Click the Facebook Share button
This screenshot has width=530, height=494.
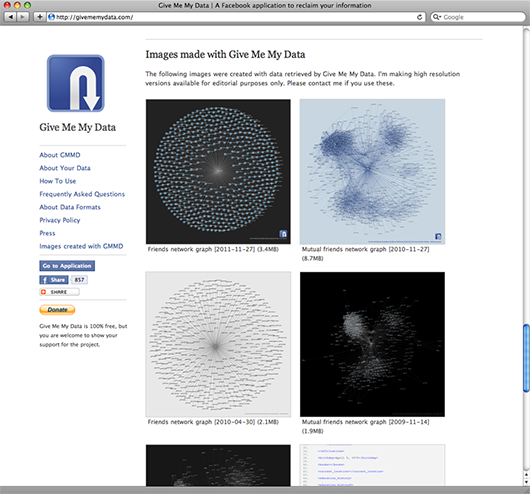pos(54,280)
